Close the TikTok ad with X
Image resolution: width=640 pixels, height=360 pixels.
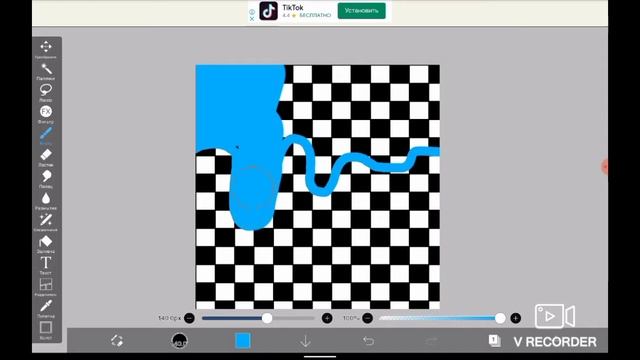pyautogui.click(x=252, y=18)
